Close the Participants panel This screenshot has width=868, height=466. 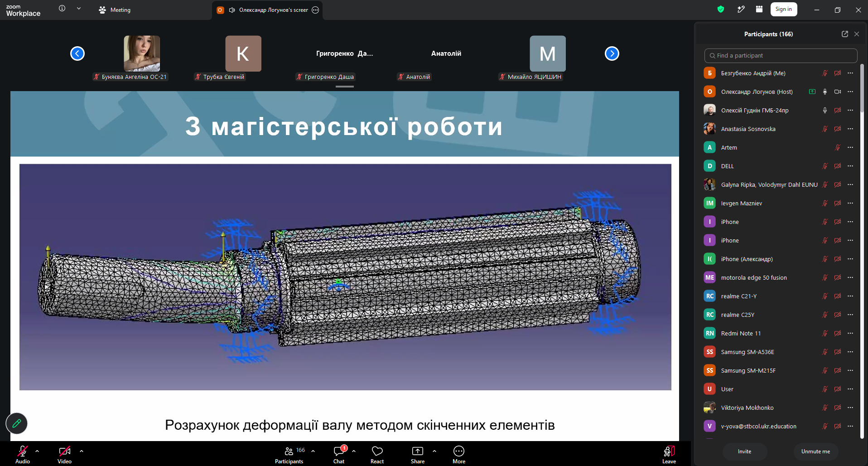coord(857,34)
